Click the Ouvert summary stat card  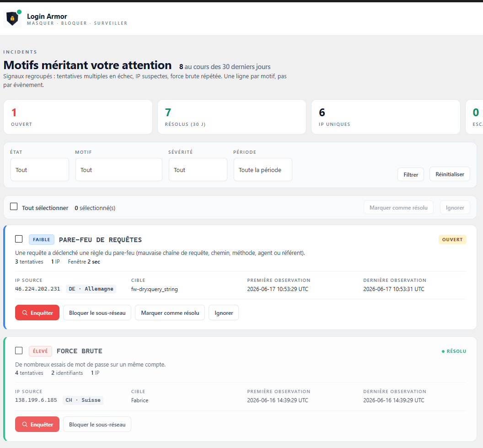(x=78, y=117)
